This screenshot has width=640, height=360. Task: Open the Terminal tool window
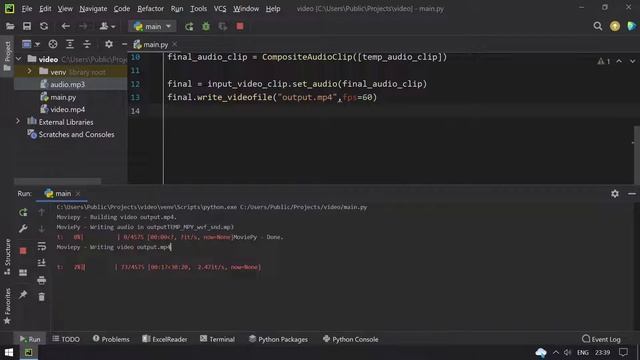(218, 339)
